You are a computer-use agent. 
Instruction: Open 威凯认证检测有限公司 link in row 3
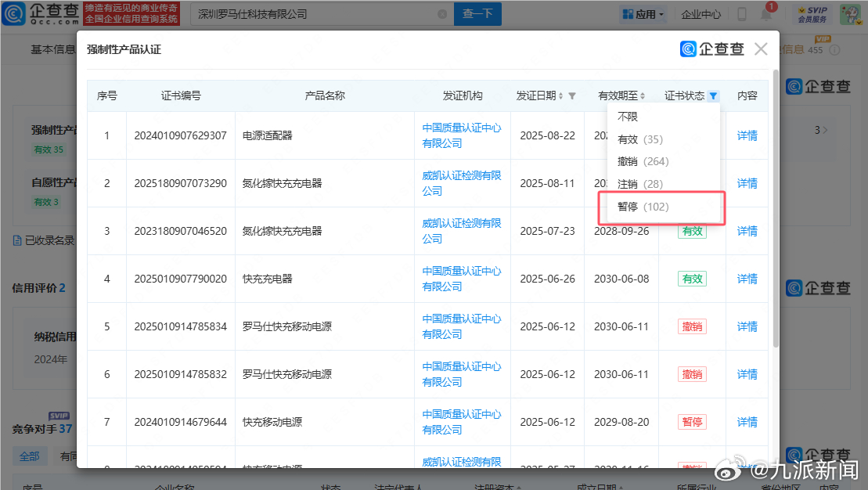(x=462, y=231)
